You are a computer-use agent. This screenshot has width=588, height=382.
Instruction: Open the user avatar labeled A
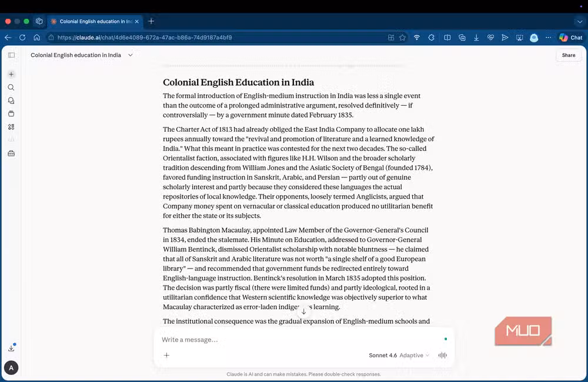[11, 368]
